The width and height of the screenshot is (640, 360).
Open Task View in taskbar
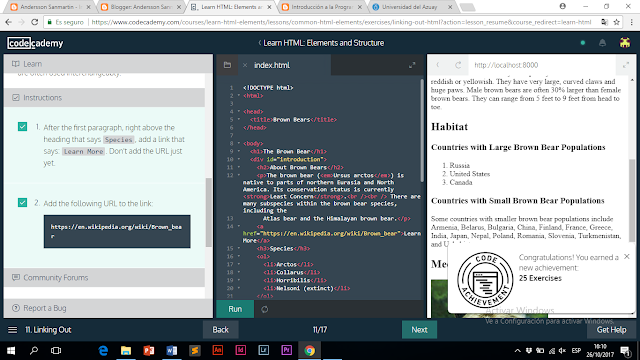coord(56,351)
